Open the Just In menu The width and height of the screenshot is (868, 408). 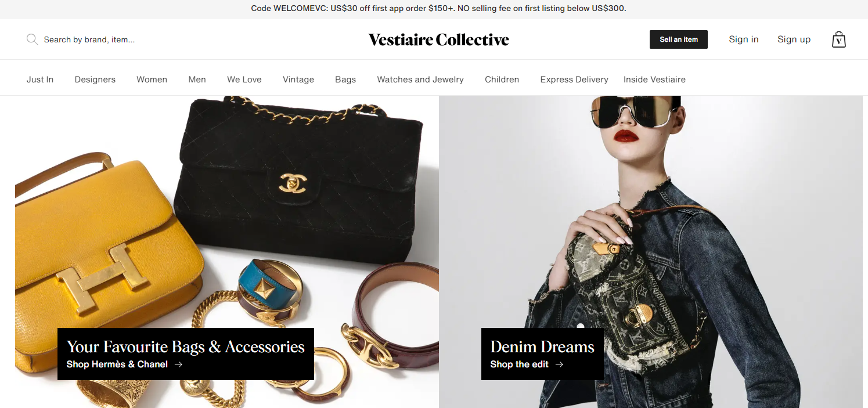tap(40, 80)
